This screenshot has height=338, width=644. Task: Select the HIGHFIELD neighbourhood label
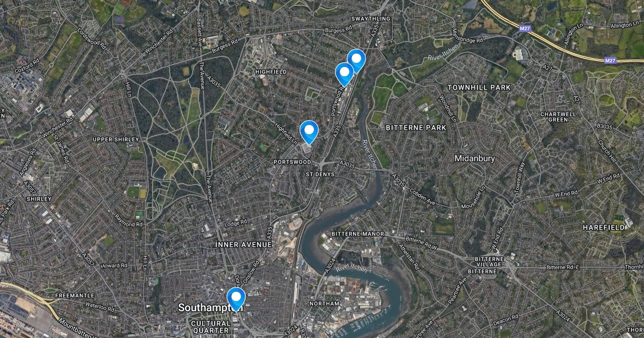[x=271, y=71]
